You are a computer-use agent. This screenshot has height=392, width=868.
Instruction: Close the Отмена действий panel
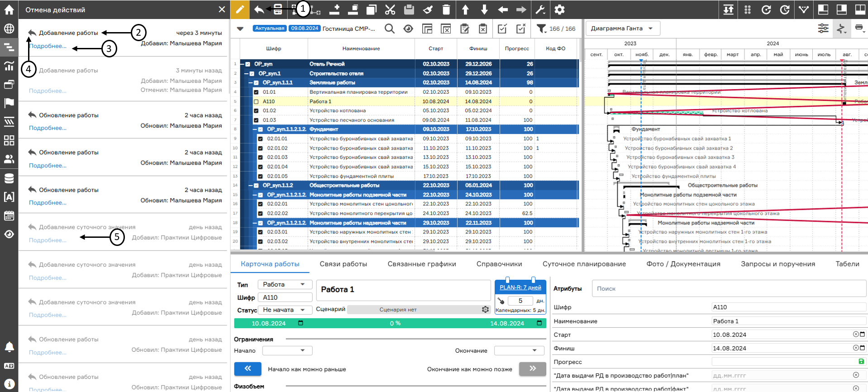tap(222, 9)
